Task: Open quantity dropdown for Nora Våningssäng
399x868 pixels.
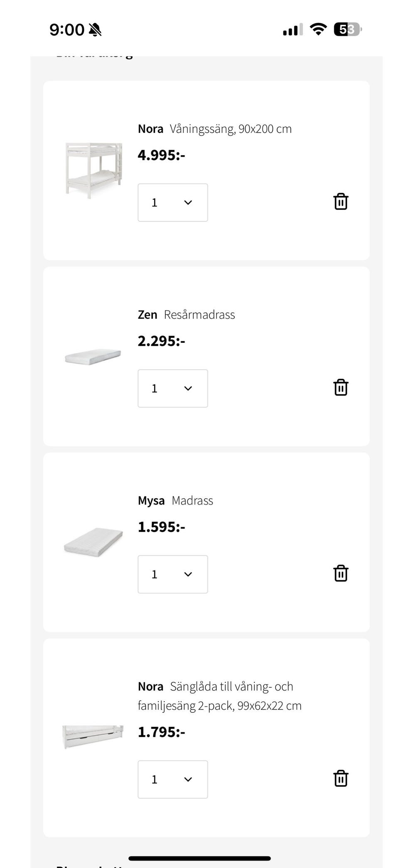Action: pos(173,203)
